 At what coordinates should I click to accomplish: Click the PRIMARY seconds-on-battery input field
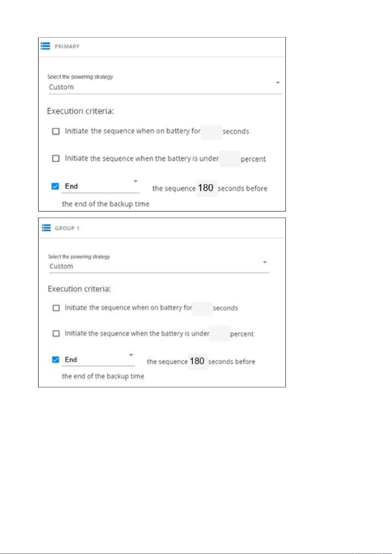pyautogui.click(x=211, y=132)
